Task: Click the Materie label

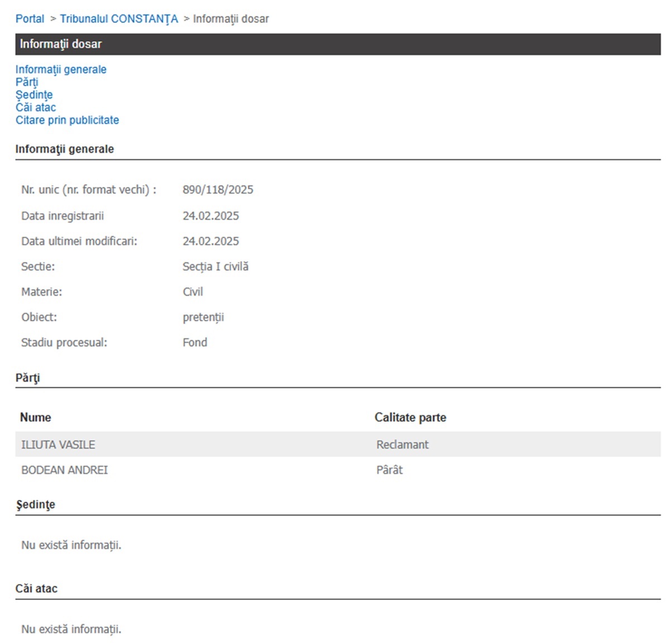Action: 42,292
